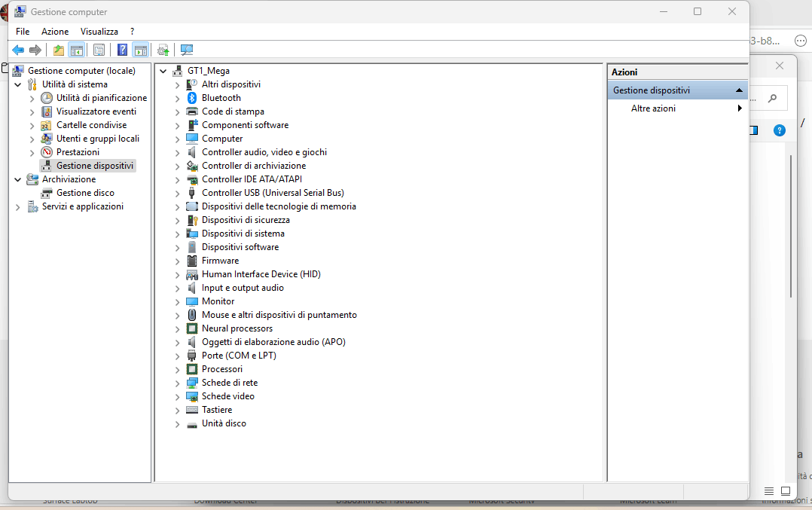Open the Properties toolbar icon
812x510 pixels.
tap(99, 50)
